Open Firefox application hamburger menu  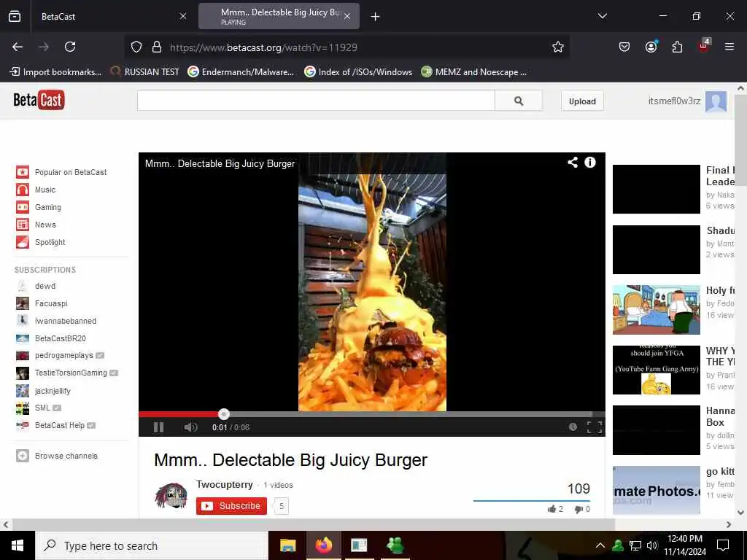click(729, 47)
